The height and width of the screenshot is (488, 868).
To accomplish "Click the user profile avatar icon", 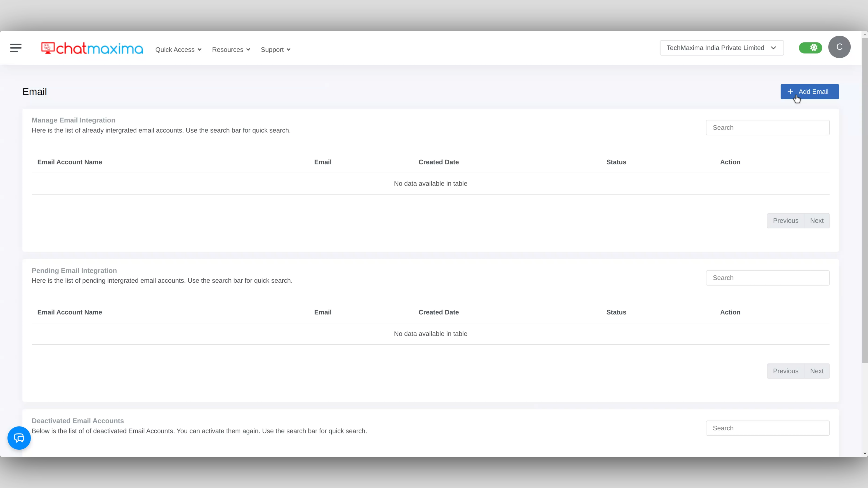I will (x=839, y=48).
